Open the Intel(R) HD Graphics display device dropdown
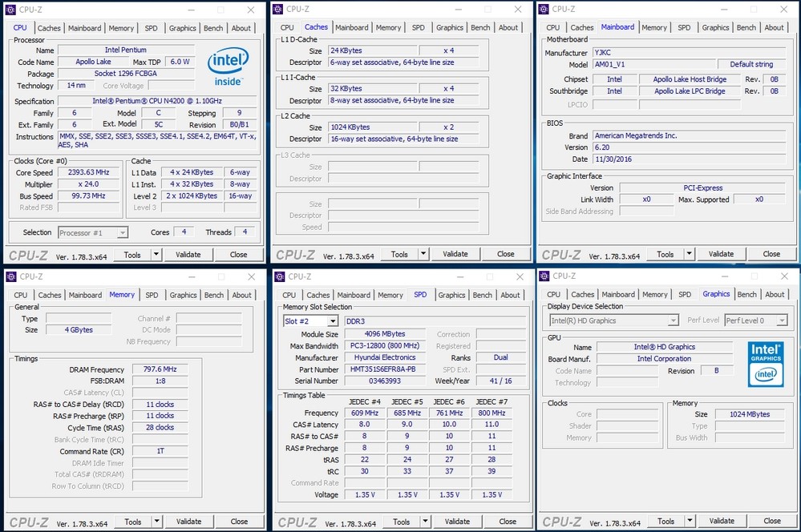This screenshot has height=532, width=801. pyautogui.click(x=673, y=320)
